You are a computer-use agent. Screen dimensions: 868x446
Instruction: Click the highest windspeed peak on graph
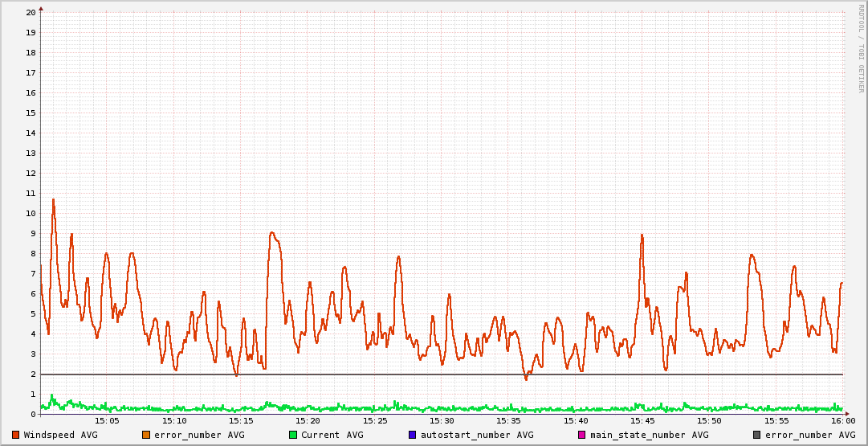pos(53,200)
